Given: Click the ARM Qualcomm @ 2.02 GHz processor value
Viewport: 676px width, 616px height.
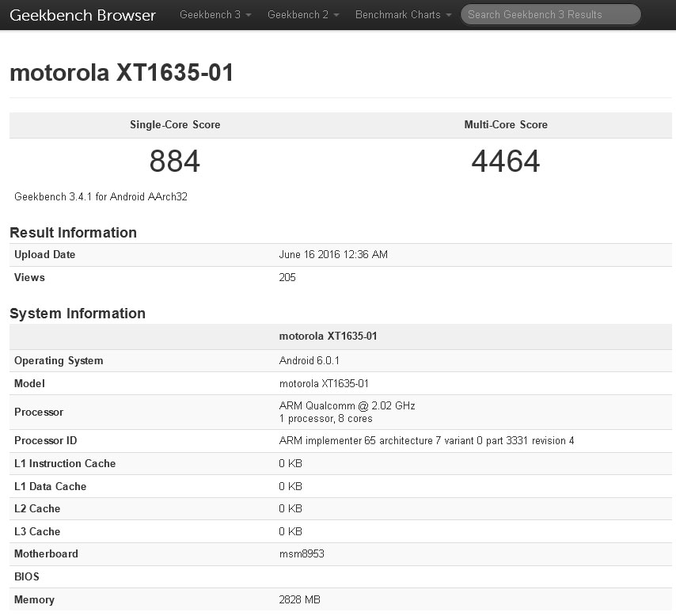Looking at the screenshot, I should tap(347, 406).
